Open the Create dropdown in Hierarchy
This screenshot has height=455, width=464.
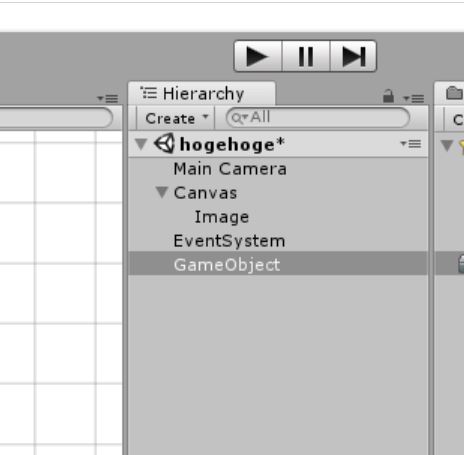coord(176,118)
